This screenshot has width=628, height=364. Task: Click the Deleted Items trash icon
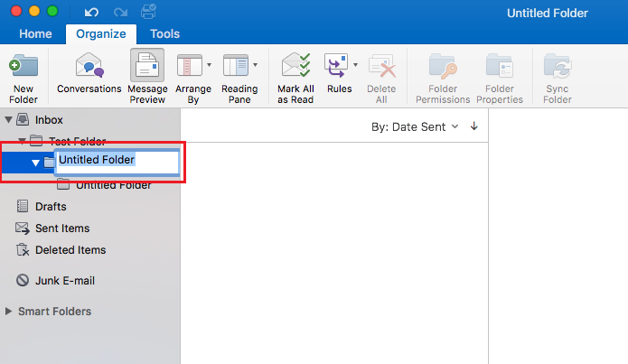(23, 250)
